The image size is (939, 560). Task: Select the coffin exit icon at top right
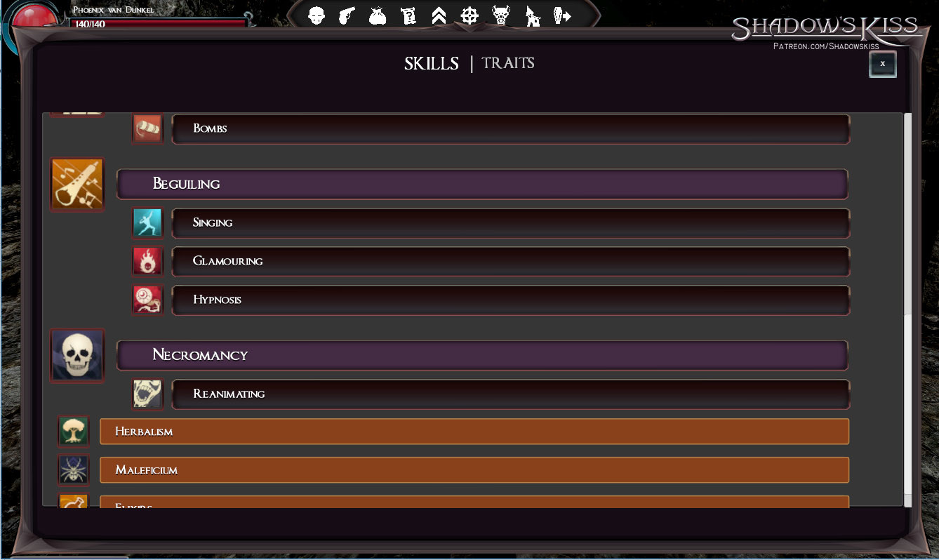562,15
